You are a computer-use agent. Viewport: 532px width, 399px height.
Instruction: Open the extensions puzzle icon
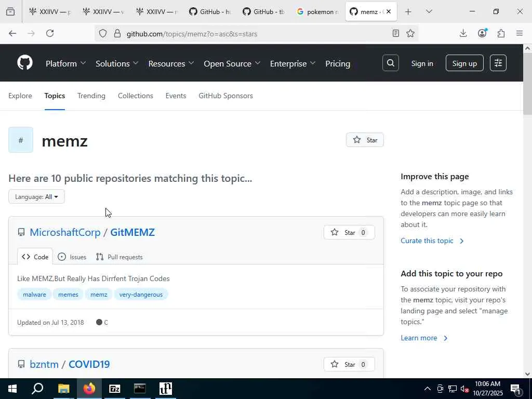(501, 33)
